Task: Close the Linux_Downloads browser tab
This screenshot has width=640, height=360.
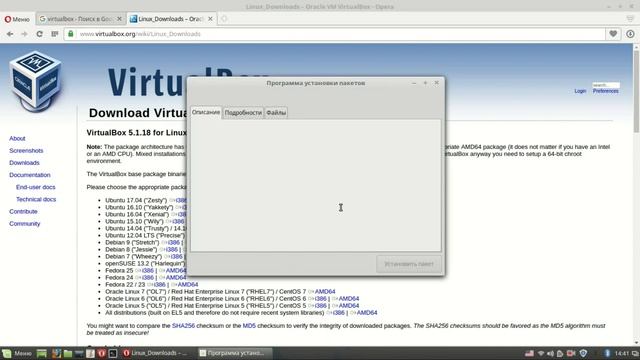Action: (x=210, y=19)
